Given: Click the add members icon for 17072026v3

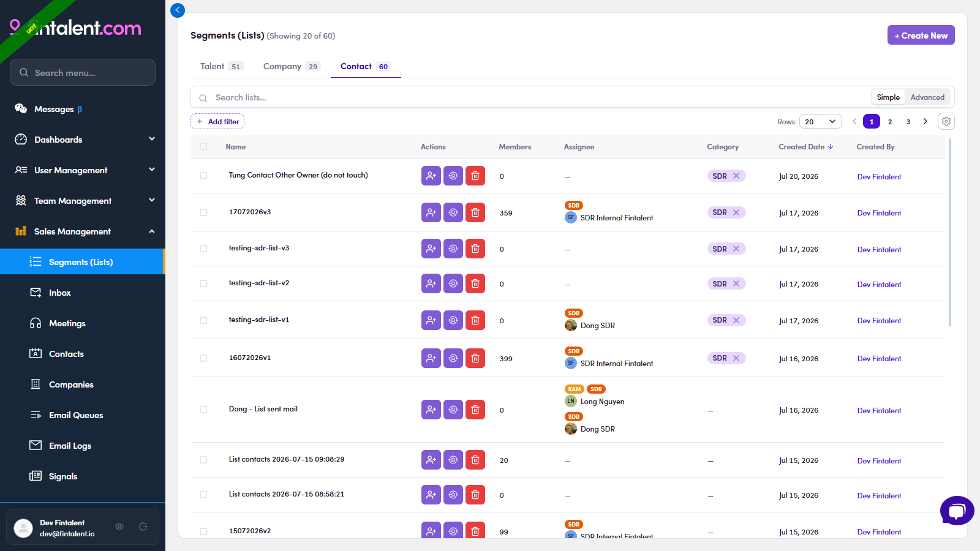Looking at the screenshot, I should tap(431, 212).
